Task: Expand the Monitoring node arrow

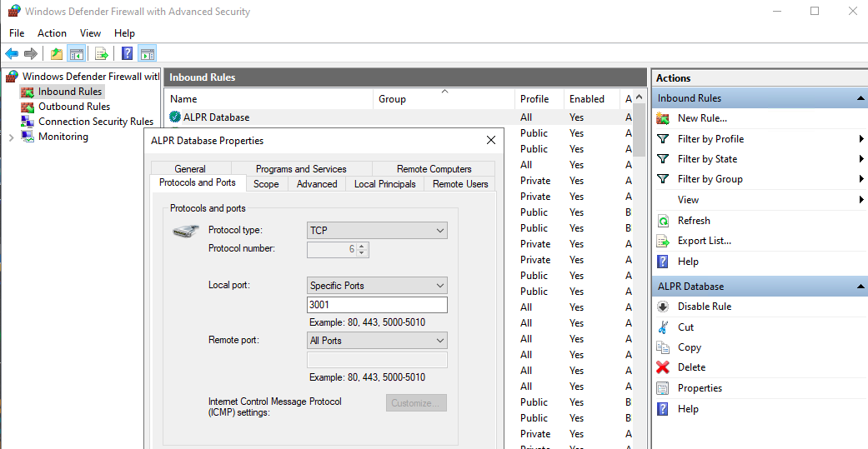Action: tap(11, 137)
